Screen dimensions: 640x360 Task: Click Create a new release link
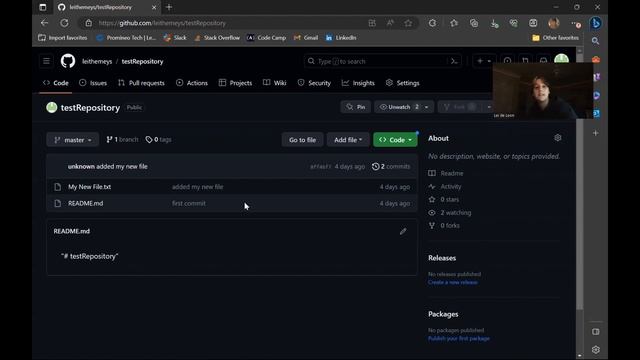pos(453,282)
